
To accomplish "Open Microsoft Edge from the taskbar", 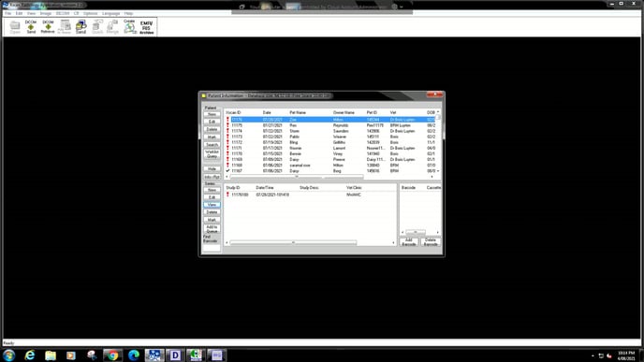I will point(134,355).
